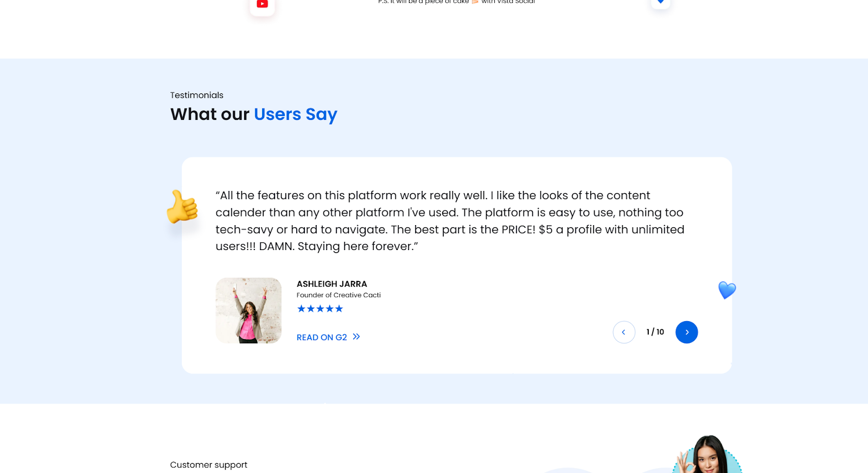Click the double-chevron icon next to READ ON G2
The height and width of the screenshot is (473, 868).
coord(356,336)
